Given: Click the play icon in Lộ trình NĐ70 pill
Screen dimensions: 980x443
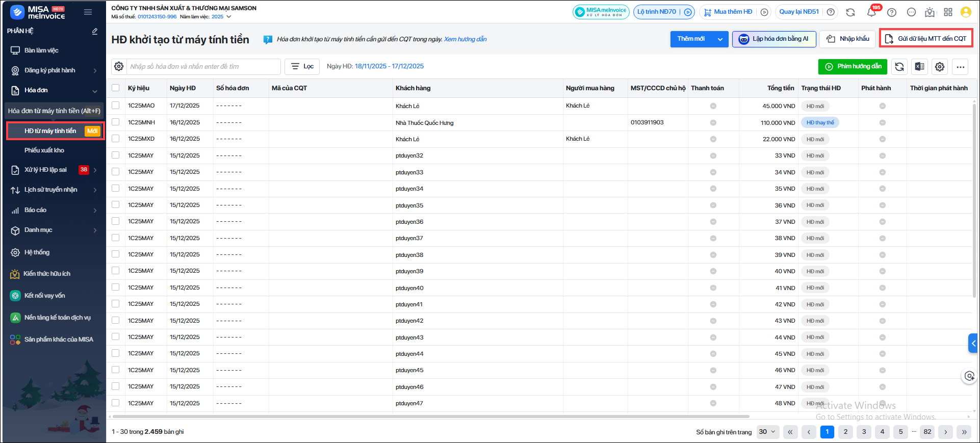Looking at the screenshot, I should tap(688, 12).
